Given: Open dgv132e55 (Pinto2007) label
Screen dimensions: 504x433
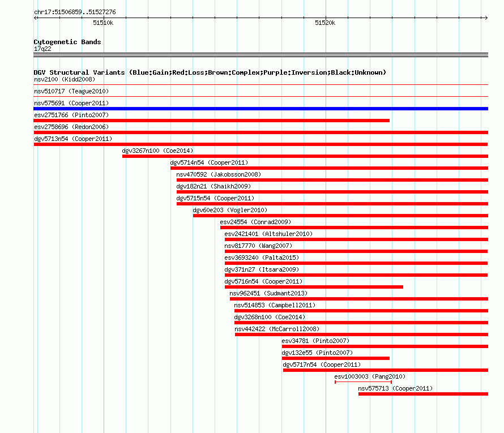Looking at the screenshot, I should point(317,353).
